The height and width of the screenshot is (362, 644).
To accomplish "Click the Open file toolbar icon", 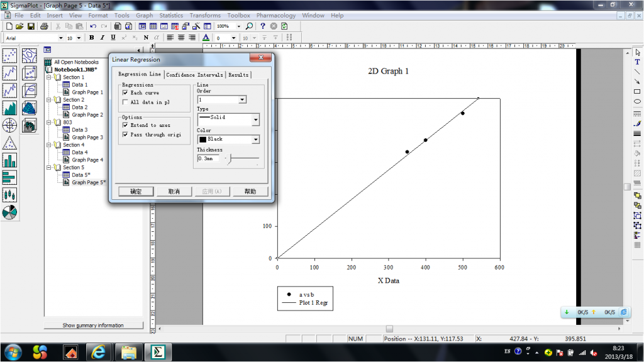I will coord(19,26).
